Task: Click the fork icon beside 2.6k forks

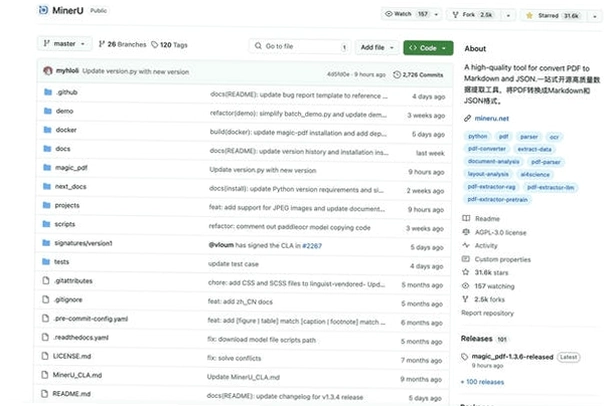Action: point(465,299)
